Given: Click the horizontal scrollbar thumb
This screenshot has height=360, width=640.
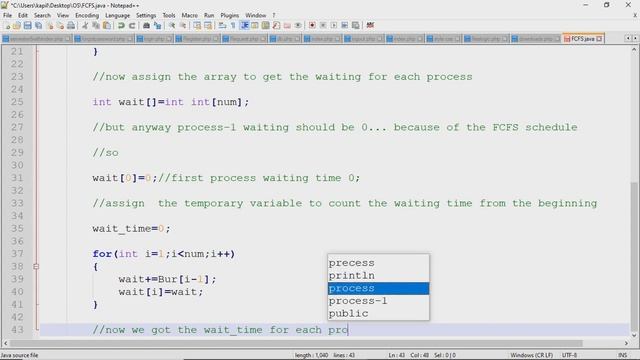Looking at the screenshot, I should (296, 343).
